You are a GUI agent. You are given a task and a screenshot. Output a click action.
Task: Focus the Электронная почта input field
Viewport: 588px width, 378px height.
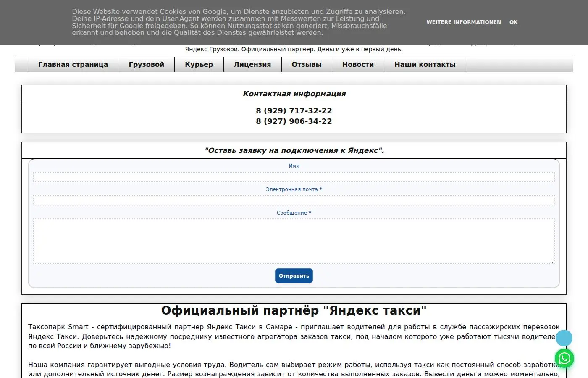[x=294, y=200]
